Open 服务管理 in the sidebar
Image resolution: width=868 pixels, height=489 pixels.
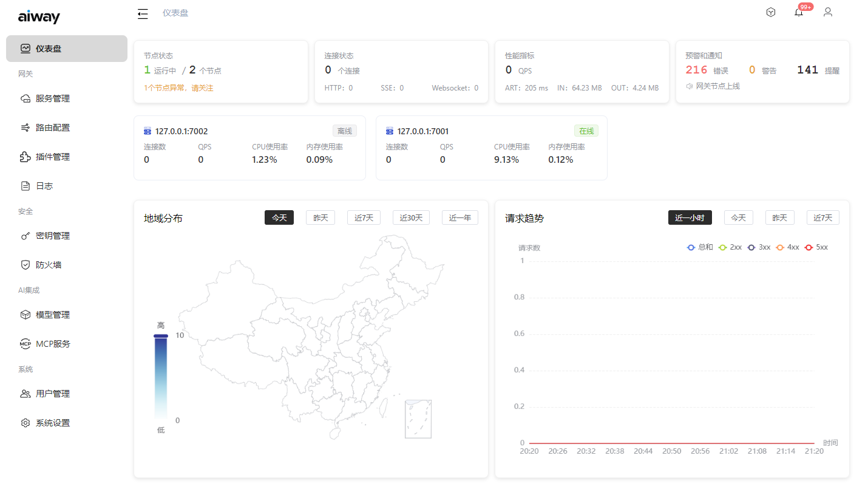pyautogui.click(x=53, y=98)
